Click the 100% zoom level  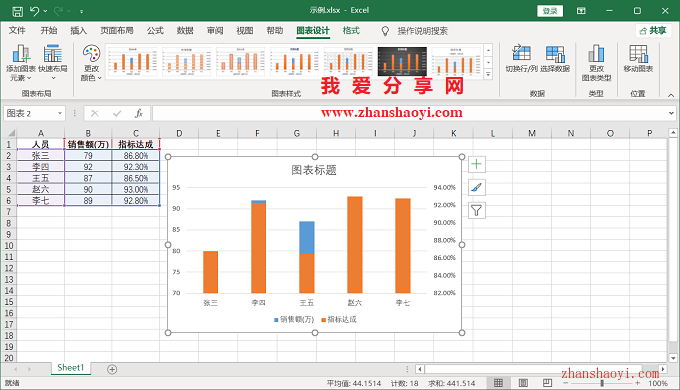[x=658, y=383]
